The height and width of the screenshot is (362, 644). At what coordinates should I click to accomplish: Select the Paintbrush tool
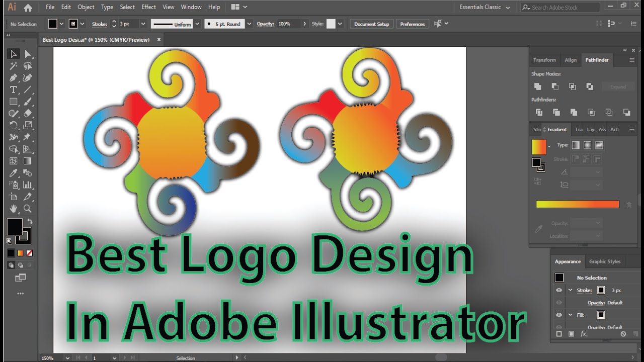(x=28, y=102)
